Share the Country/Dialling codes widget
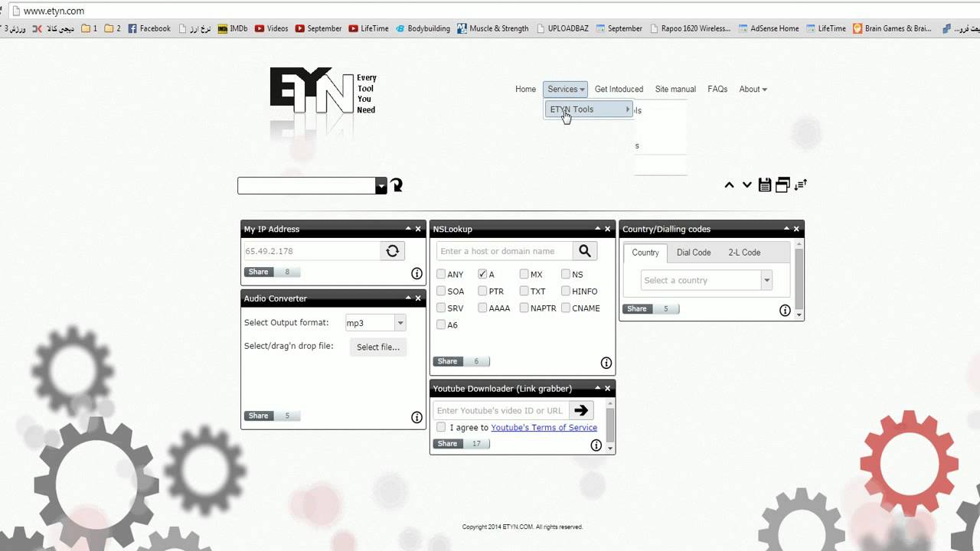This screenshot has width=980, height=551. pos(637,309)
